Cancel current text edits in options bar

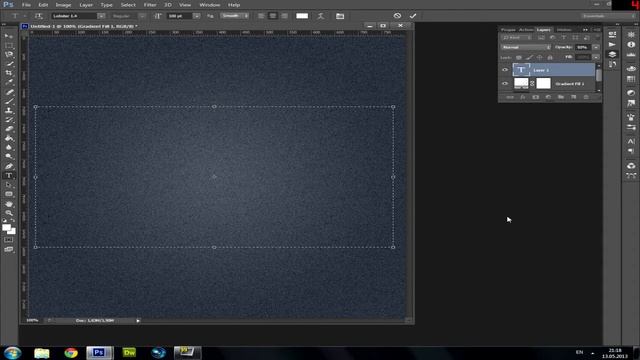click(x=397, y=16)
